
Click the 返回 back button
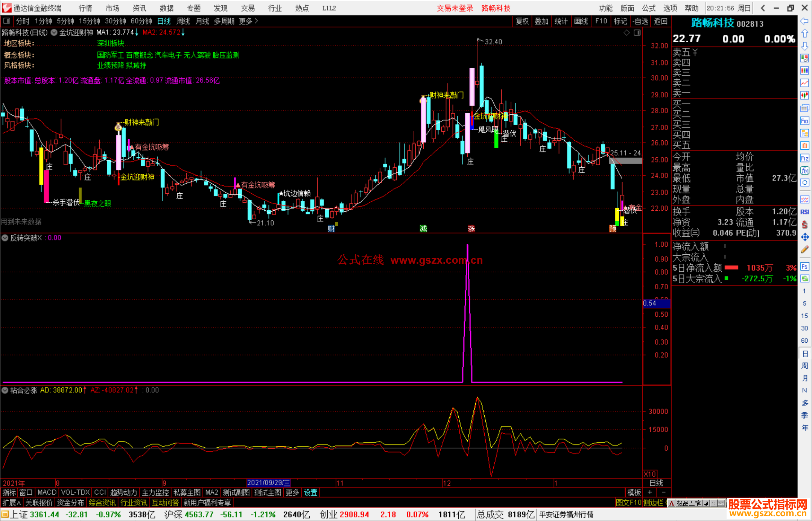pos(660,21)
